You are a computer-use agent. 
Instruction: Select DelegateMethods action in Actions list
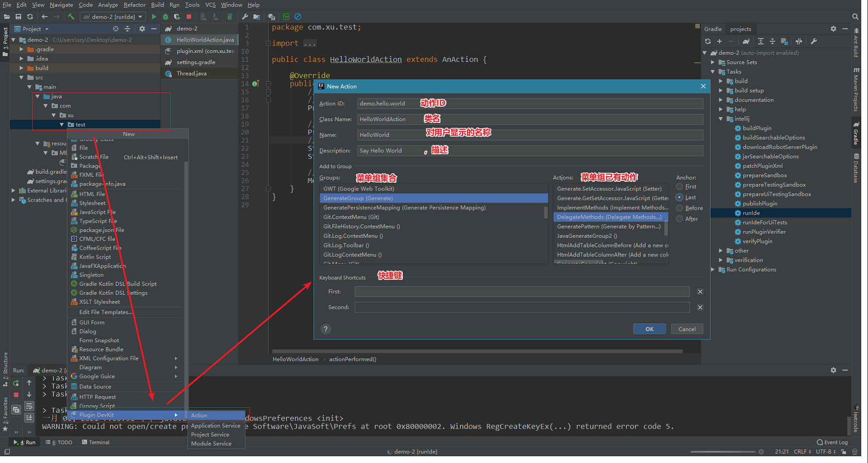pyautogui.click(x=610, y=217)
